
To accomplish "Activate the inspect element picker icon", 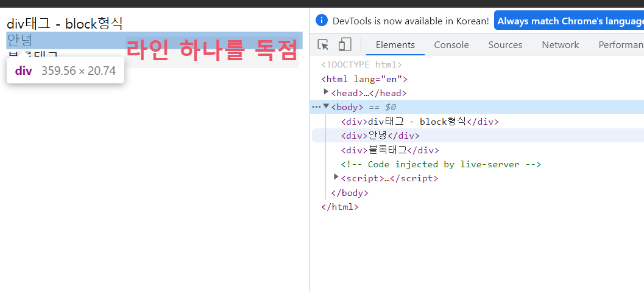I will (x=324, y=44).
